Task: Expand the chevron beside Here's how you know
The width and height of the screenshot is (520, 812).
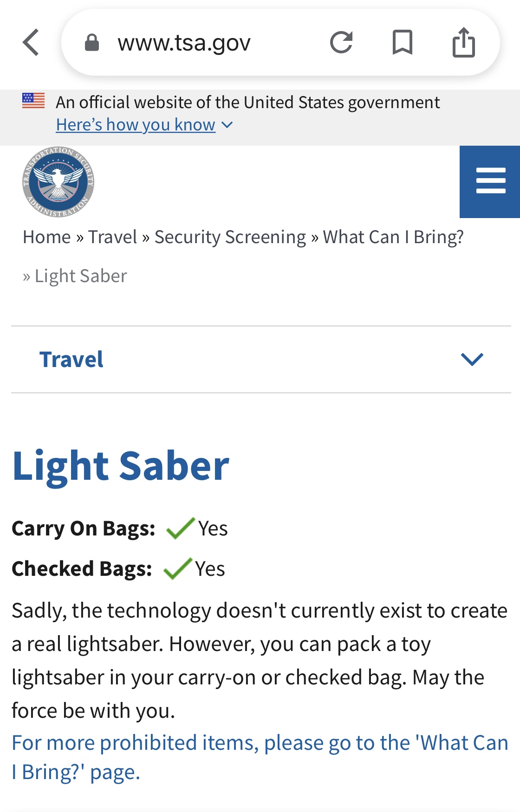Action: tap(227, 125)
